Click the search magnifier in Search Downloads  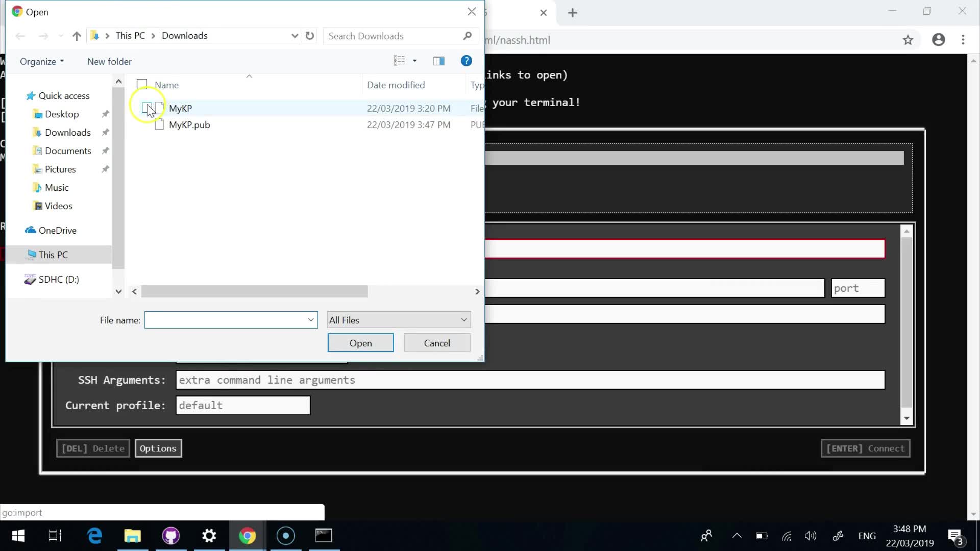[x=467, y=36]
